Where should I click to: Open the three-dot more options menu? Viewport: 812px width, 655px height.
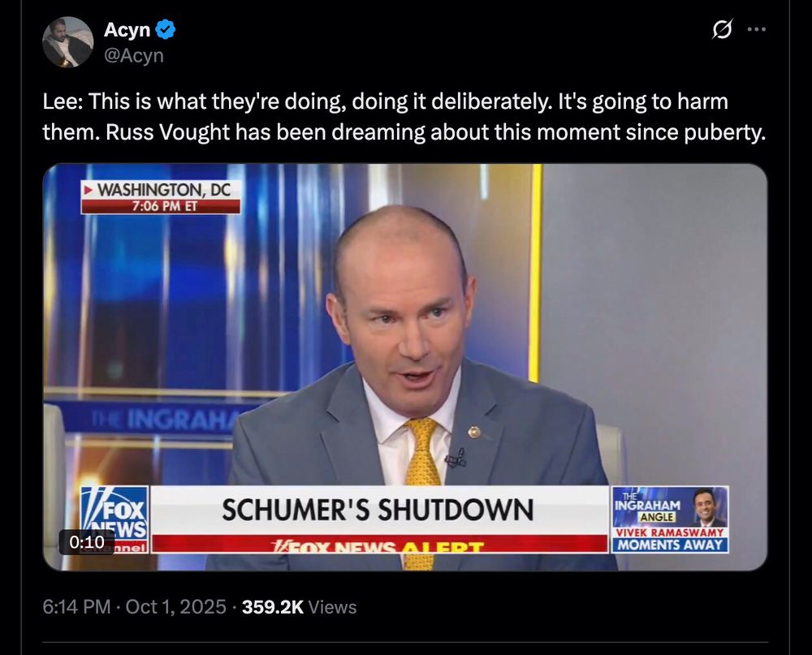757,29
